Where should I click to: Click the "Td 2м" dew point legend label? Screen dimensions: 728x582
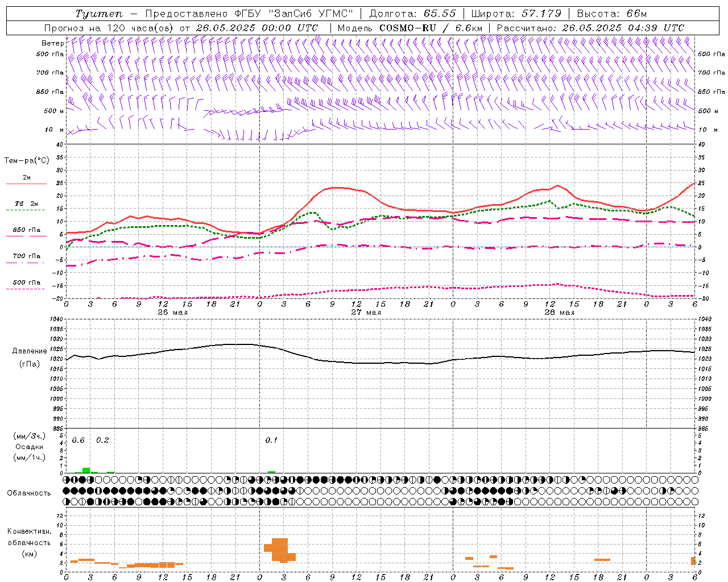click(26, 203)
